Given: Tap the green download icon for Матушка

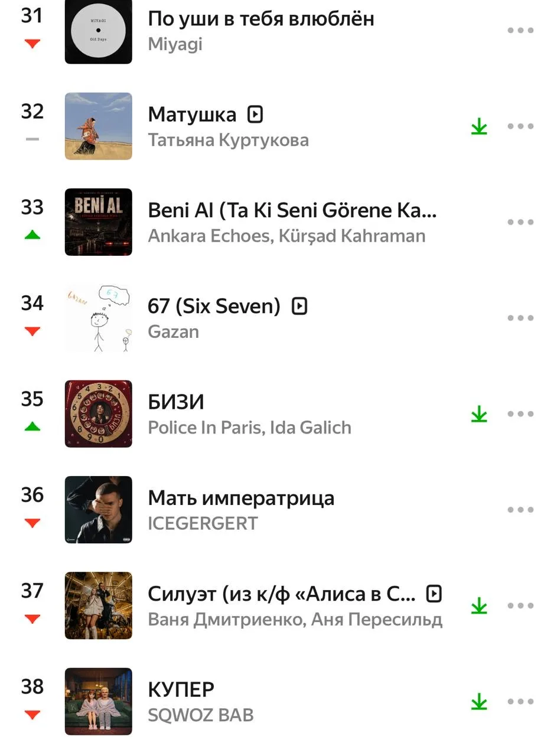Looking at the screenshot, I should click(479, 126).
